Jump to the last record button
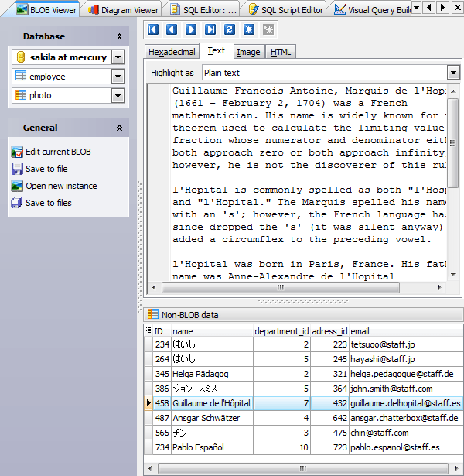This screenshot has width=464, height=476. tap(210, 29)
